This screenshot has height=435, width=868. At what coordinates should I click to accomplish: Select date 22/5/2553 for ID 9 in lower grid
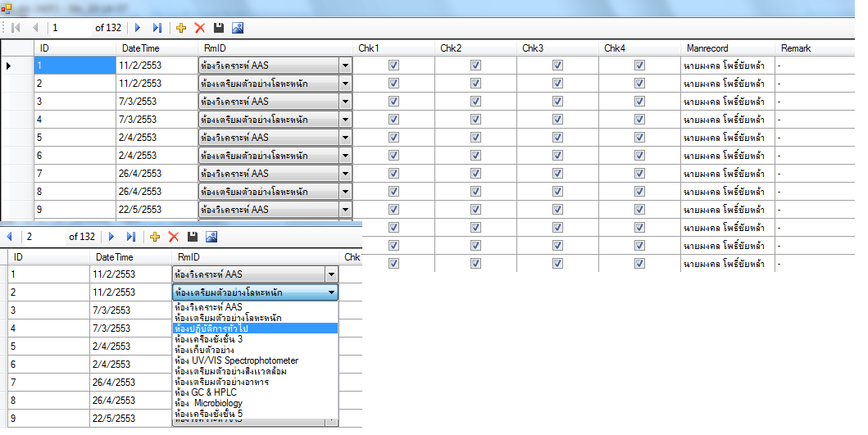(x=130, y=419)
